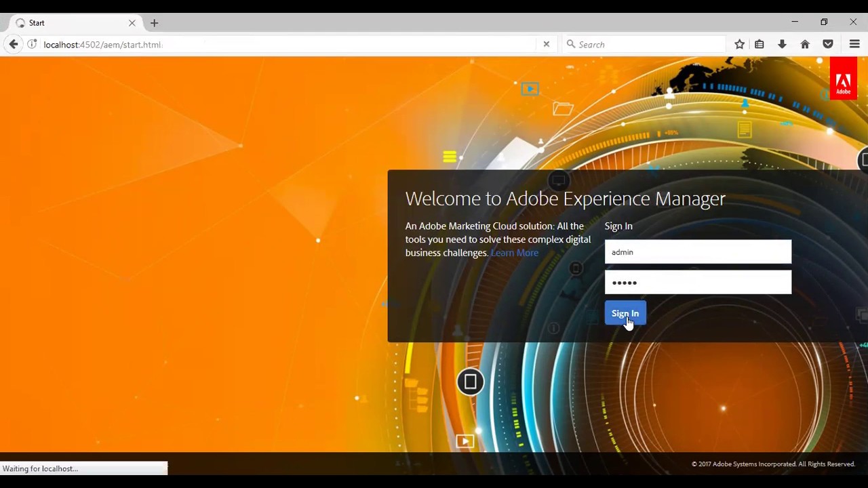Open the Pocket icon

click(x=828, y=44)
